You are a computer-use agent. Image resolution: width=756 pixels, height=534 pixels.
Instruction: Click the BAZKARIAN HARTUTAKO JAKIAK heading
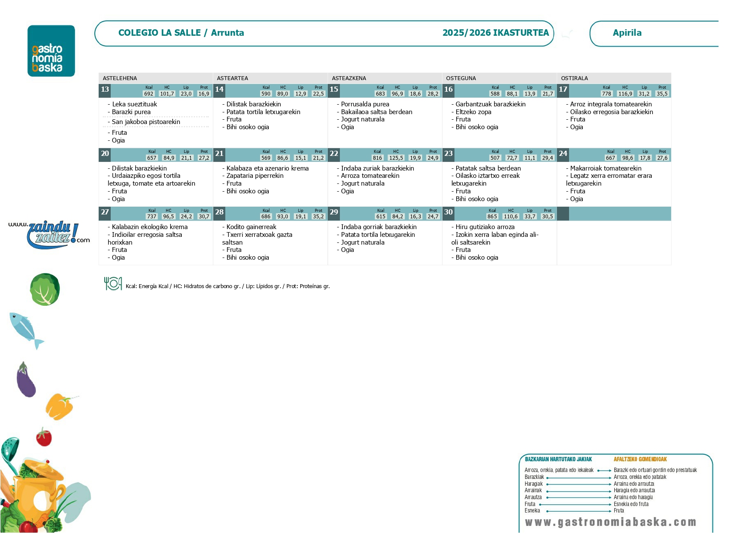(558, 459)
